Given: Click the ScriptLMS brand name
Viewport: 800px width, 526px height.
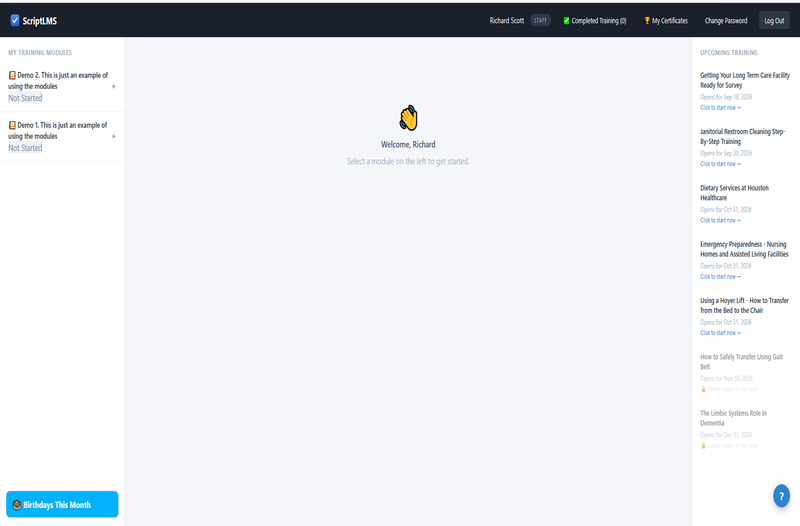Looking at the screenshot, I should (39, 21).
